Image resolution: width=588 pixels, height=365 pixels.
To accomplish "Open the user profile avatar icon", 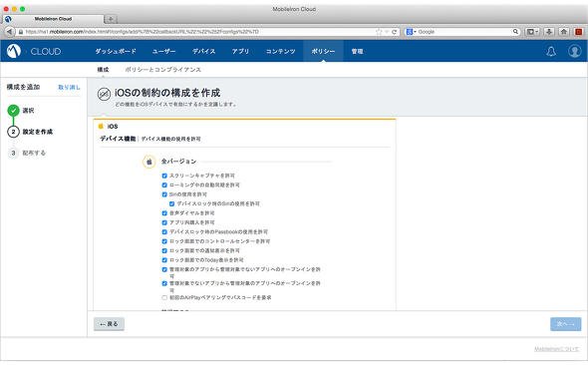I will tap(574, 51).
